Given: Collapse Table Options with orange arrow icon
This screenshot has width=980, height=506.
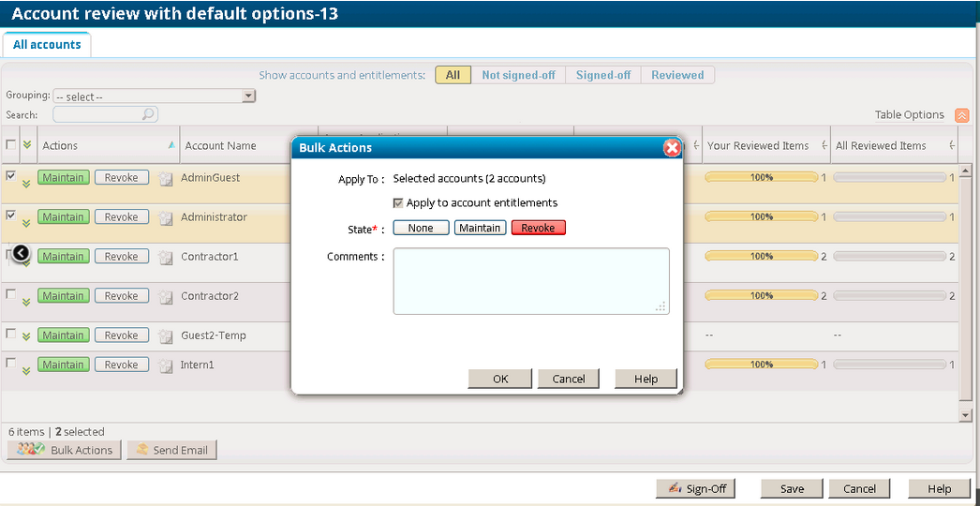Looking at the screenshot, I should [x=961, y=115].
